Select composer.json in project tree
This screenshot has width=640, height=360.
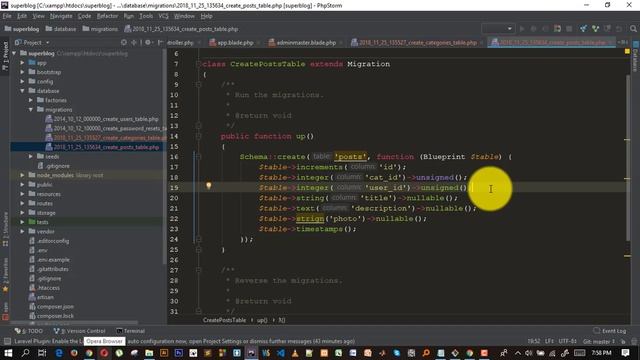pos(51,307)
